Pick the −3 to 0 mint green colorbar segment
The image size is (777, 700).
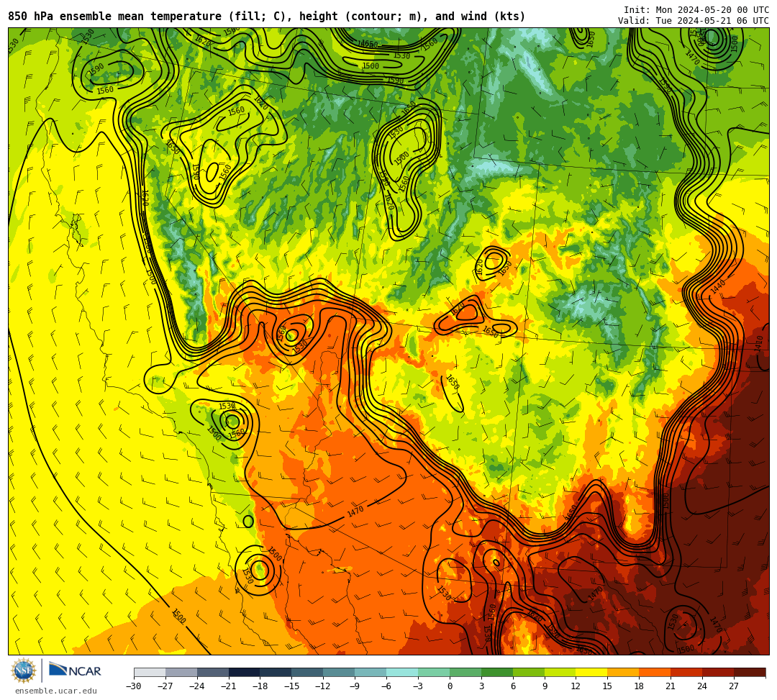tap(434, 672)
